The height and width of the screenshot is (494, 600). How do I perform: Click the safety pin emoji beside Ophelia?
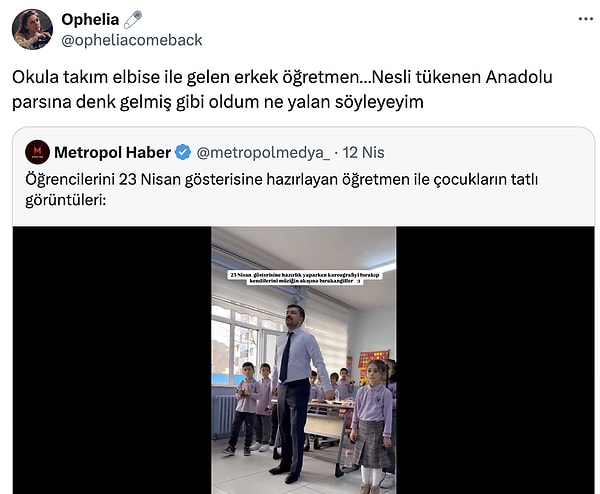(133, 20)
